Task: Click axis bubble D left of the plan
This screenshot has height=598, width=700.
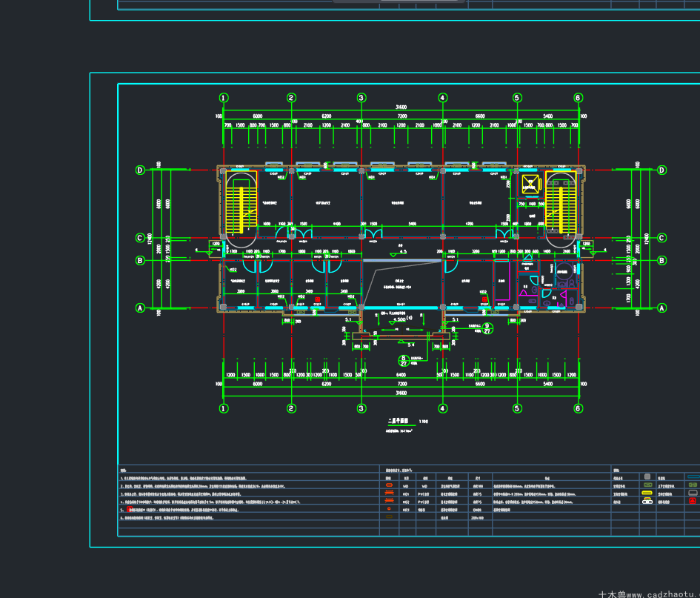Action: 140,170
